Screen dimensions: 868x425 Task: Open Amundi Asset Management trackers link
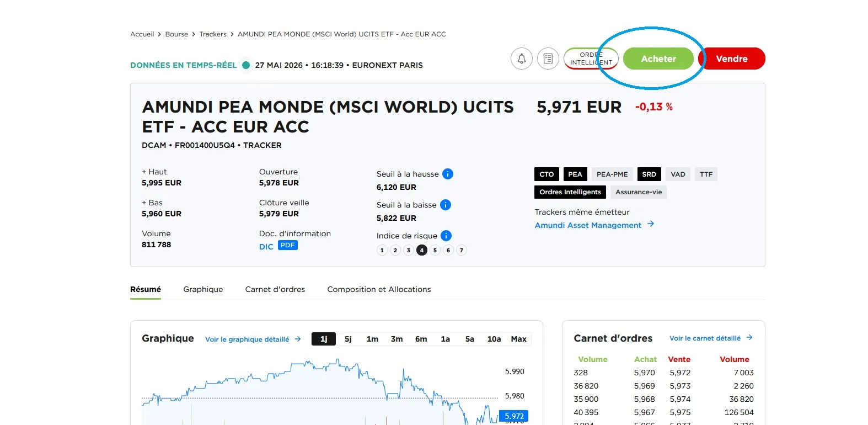click(x=588, y=225)
